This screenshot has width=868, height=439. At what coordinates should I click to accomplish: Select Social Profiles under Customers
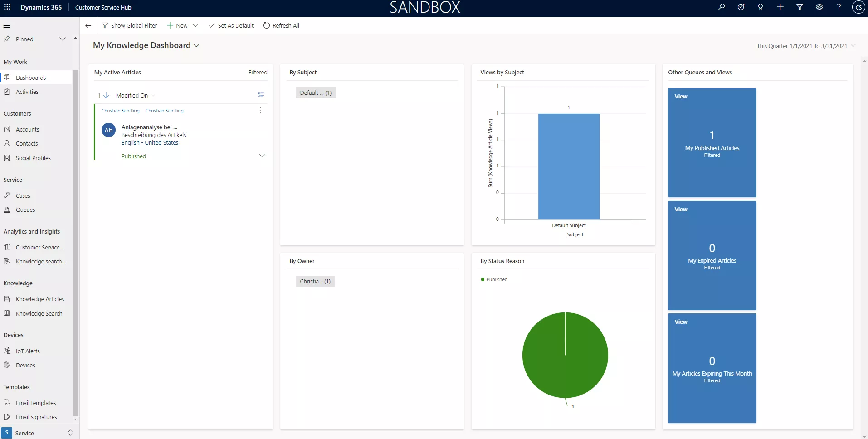click(x=33, y=157)
